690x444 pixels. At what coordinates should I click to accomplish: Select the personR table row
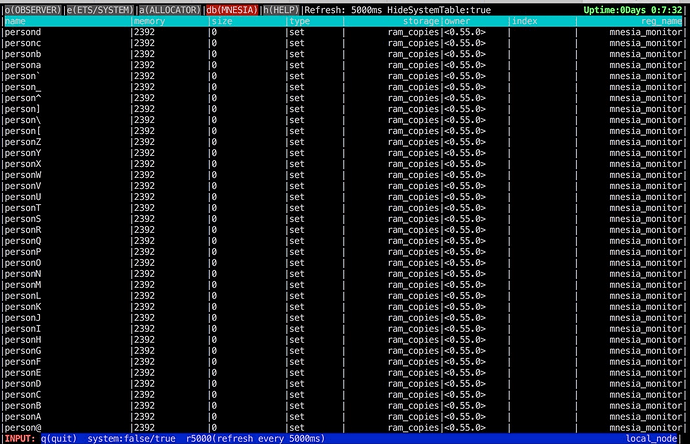click(x=343, y=230)
